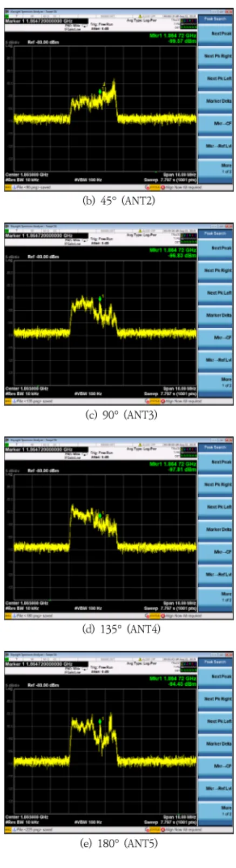
Task: Click Next Pk Left in 45° (ANT2) analyzer
Action: pos(215,78)
